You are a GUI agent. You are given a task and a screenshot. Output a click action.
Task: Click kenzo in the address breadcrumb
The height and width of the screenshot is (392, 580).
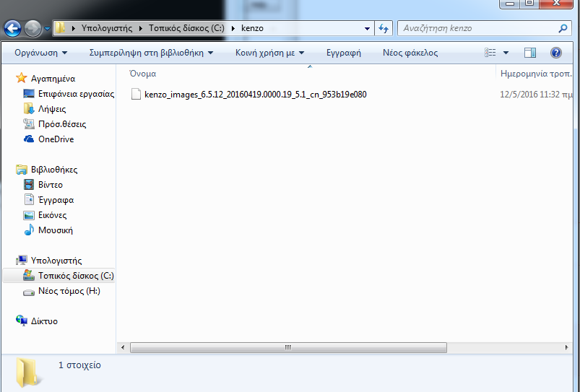click(x=252, y=28)
